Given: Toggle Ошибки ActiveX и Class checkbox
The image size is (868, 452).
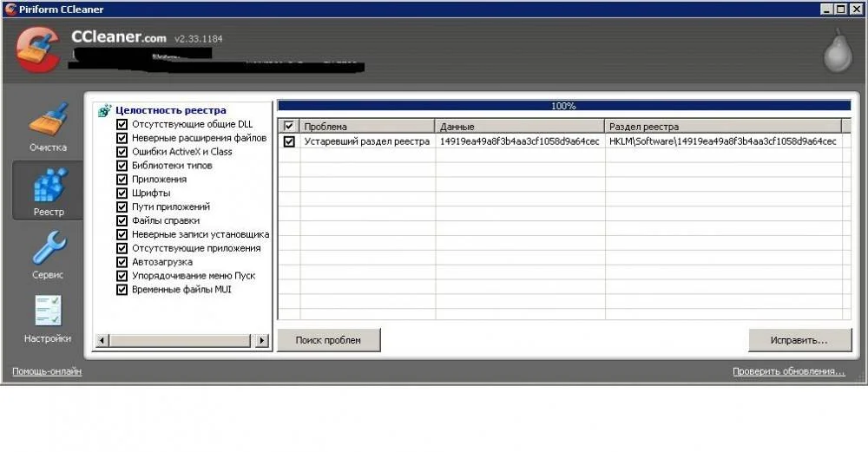Looking at the screenshot, I should click(x=122, y=152).
